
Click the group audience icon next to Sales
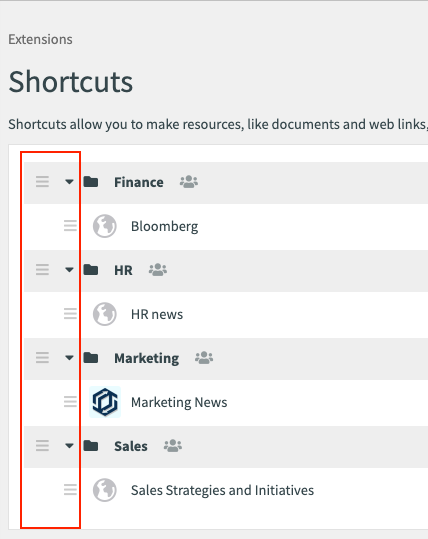tap(173, 446)
